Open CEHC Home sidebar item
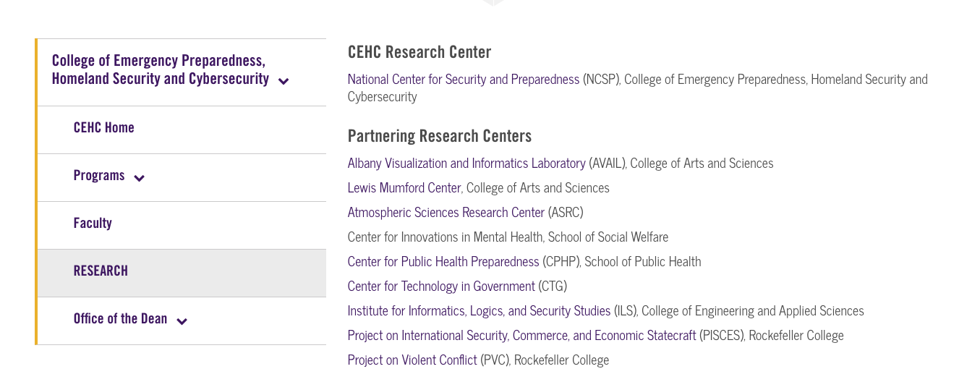The width and height of the screenshot is (980, 382). click(x=104, y=128)
